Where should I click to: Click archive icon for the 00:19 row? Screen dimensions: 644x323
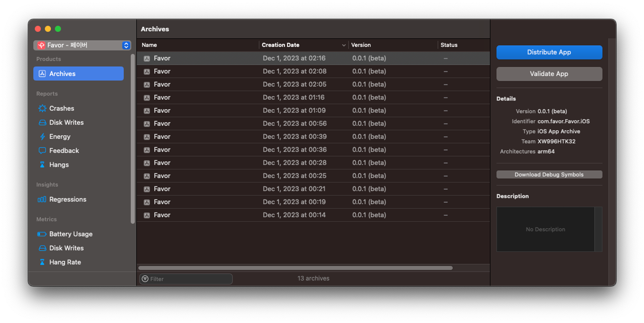pos(147,202)
